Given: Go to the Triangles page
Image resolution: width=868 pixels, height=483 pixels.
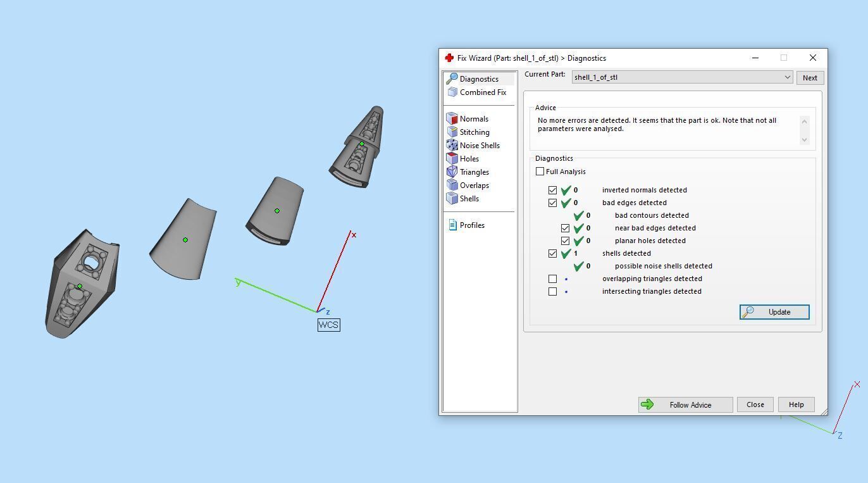Looking at the screenshot, I should tap(474, 172).
